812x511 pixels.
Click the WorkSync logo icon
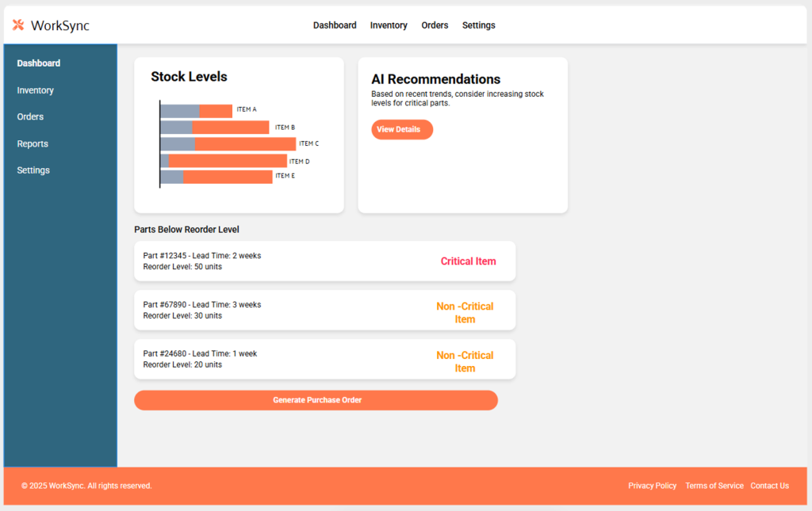(17, 25)
